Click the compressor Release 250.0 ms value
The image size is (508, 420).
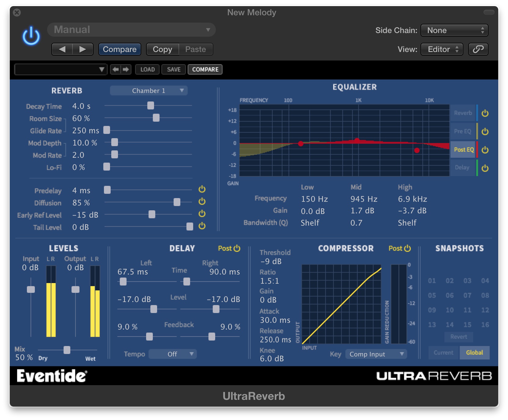pyautogui.click(x=275, y=340)
